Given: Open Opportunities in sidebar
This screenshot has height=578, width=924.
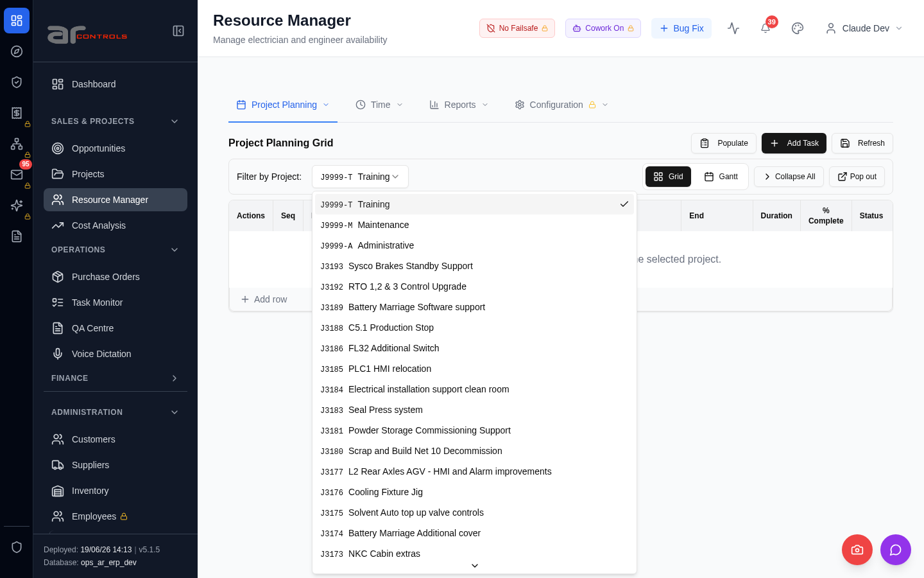Looking at the screenshot, I should (x=116, y=148).
